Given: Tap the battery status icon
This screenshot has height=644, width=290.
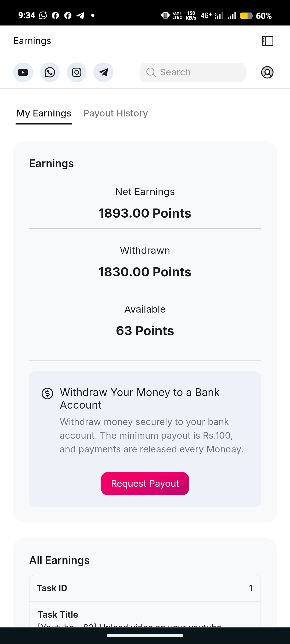Looking at the screenshot, I should pyautogui.click(x=246, y=16).
